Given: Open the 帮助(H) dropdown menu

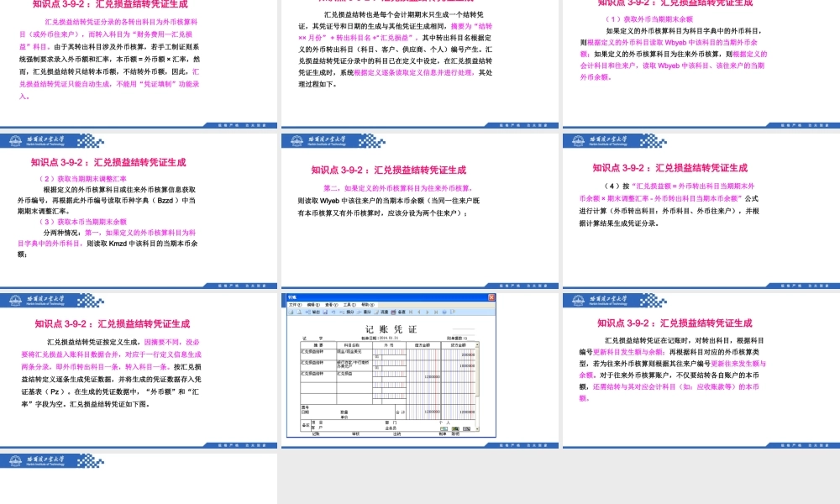Looking at the screenshot, I should [x=368, y=305].
